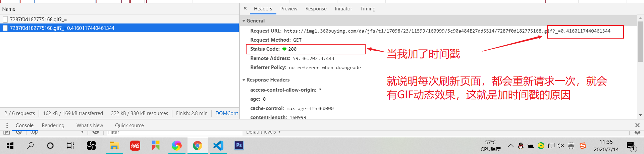Open the clock showing 11:35

pyautogui.click(x=606, y=146)
